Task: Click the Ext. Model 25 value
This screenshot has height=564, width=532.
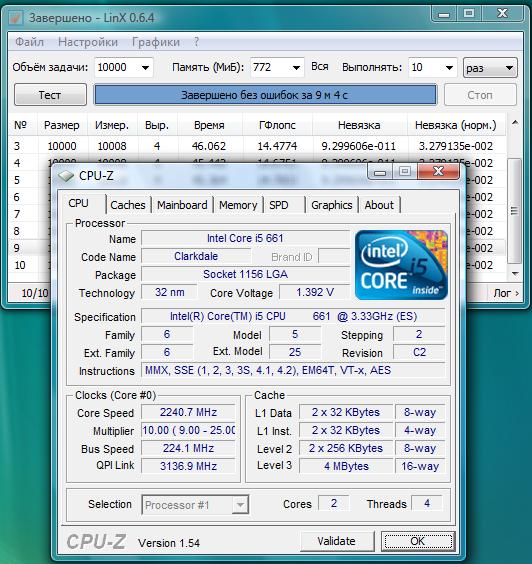Action: pos(295,352)
